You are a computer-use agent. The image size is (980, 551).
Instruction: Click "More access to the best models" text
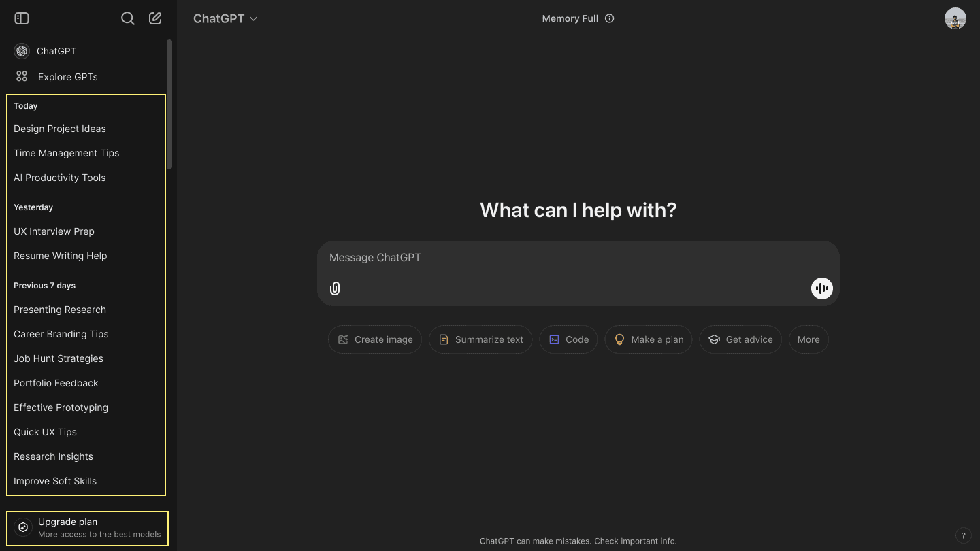(99, 535)
